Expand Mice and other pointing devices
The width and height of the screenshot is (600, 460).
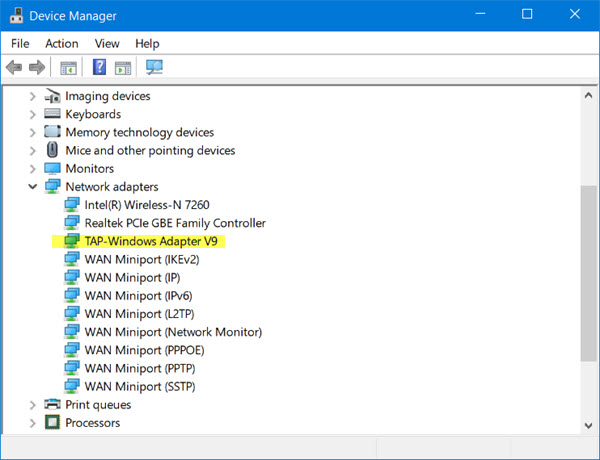point(33,150)
